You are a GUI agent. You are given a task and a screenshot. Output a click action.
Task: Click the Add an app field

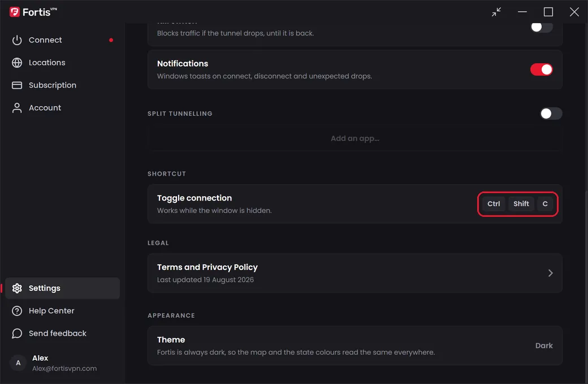point(354,138)
